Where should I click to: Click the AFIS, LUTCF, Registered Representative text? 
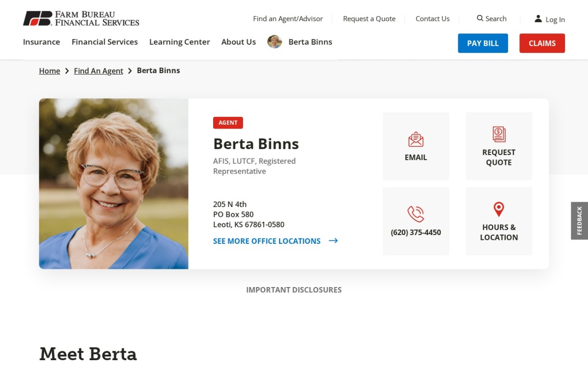click(x=254, y=166)
